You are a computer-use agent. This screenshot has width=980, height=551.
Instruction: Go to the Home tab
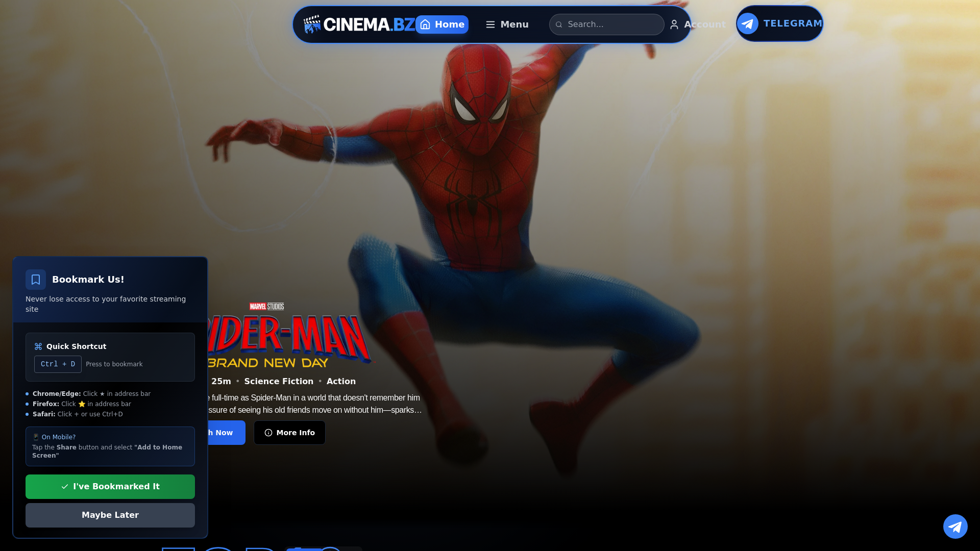coord(442,24)
